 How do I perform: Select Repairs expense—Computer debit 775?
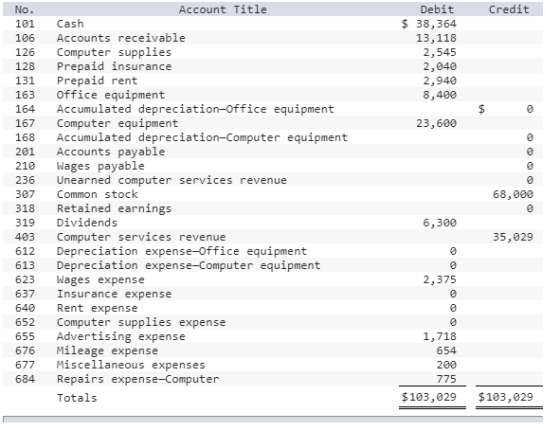coord(446,379)
